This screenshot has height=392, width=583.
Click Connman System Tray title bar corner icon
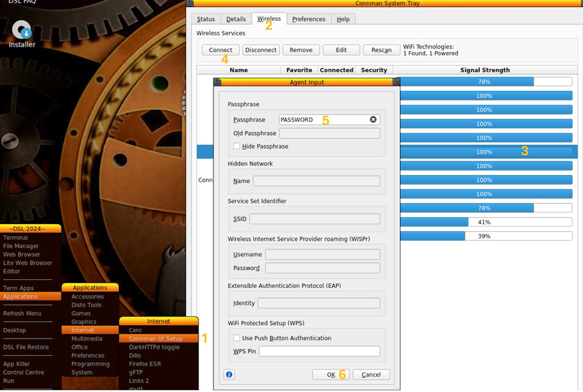click(x=190, y=3)
